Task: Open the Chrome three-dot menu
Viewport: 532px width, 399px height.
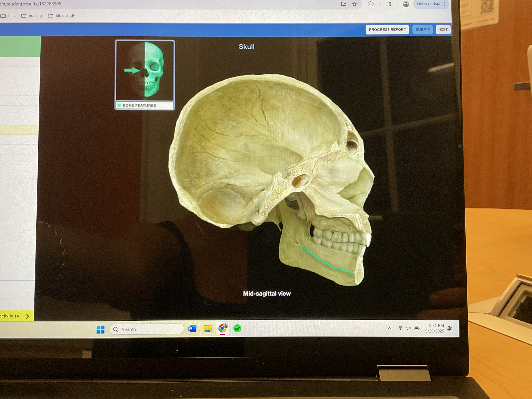Action: point(444,4)
